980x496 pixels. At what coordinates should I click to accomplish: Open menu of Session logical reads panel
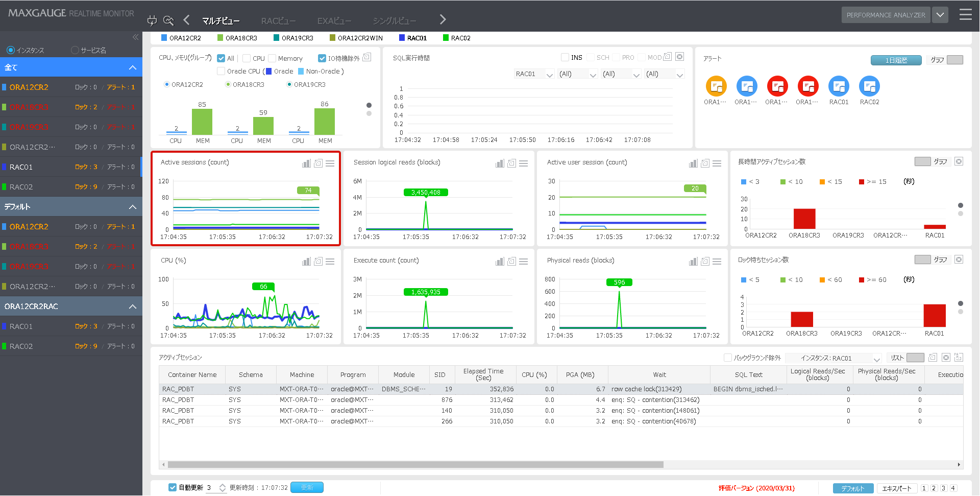(524, 163)
